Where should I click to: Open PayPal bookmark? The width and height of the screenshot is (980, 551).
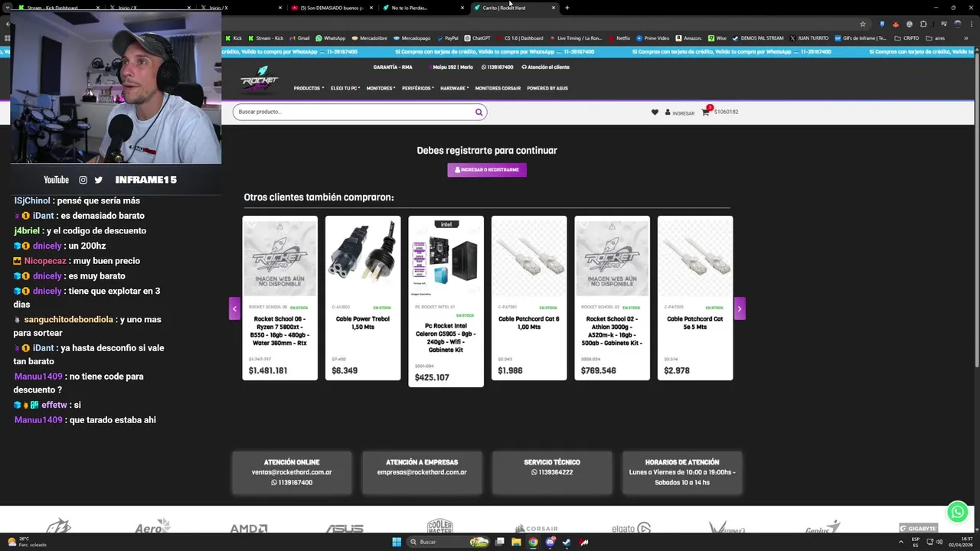(447, 37)
